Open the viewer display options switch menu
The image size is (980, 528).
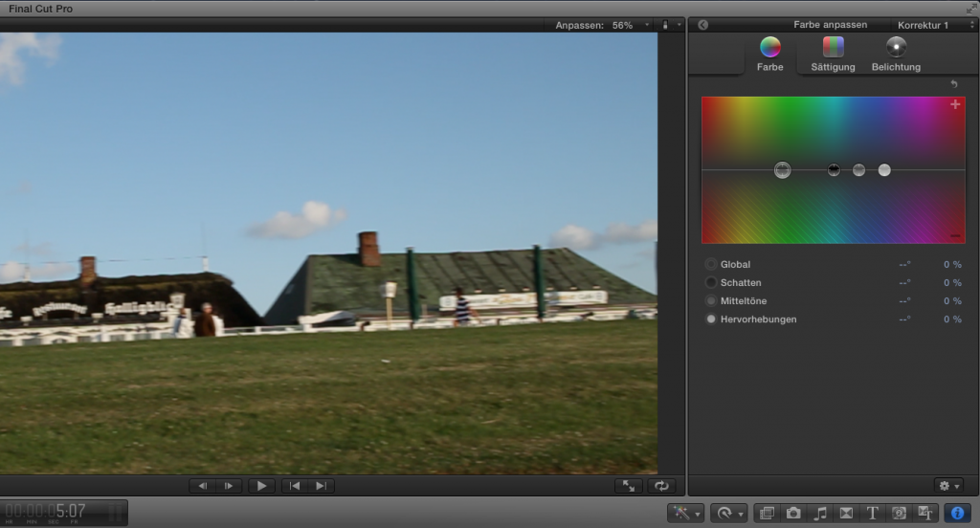coord(671,25)
